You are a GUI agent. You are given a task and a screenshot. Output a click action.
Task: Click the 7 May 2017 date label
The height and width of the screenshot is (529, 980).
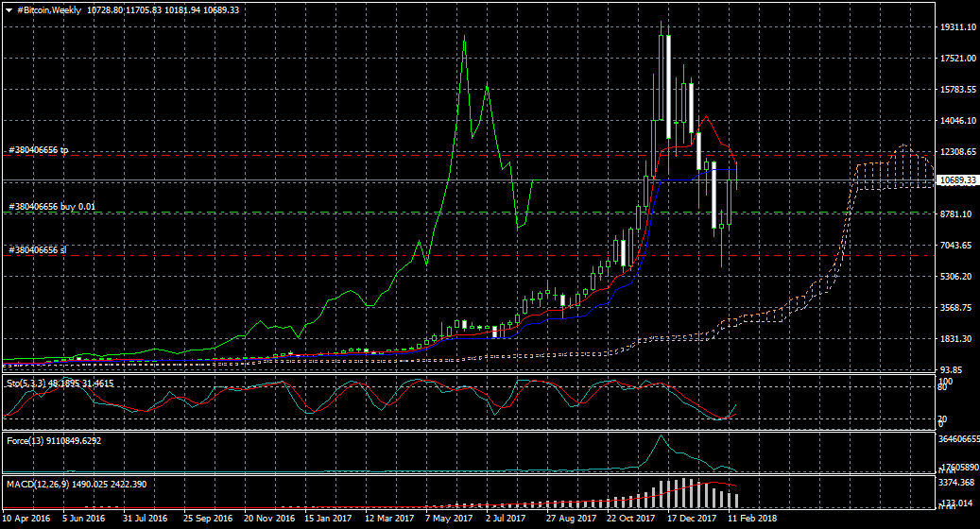(x=449, y=519)
